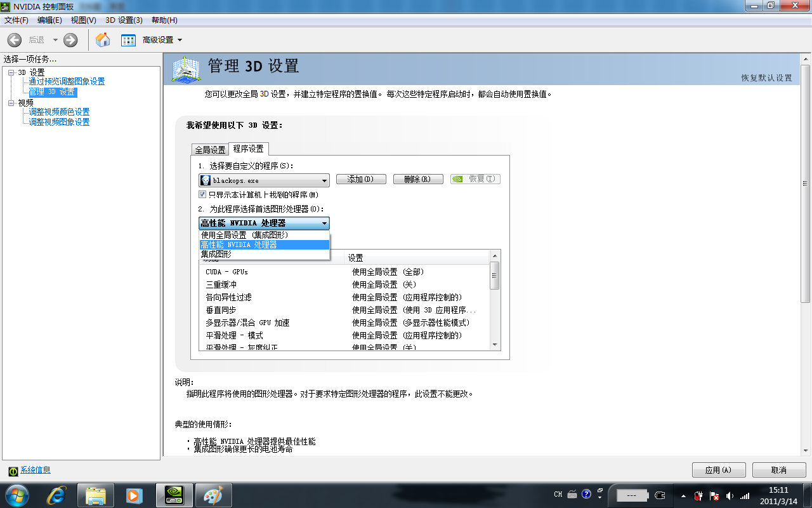Click the Forward arrow toolbar icon
The height and width of the screenshot is (508, 812).
pyautogui.click(x=70, y=40)
